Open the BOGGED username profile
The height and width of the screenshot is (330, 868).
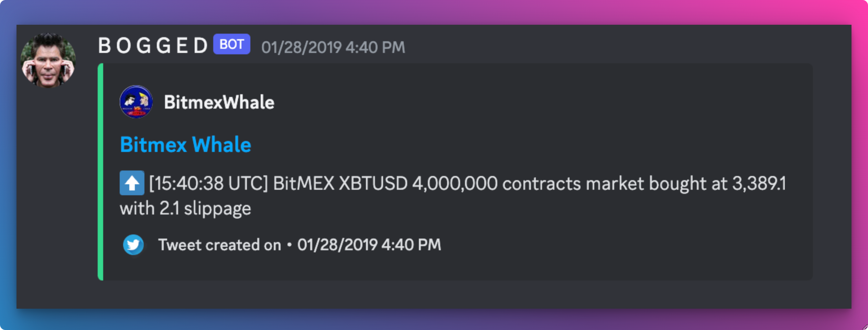(153, 46)
